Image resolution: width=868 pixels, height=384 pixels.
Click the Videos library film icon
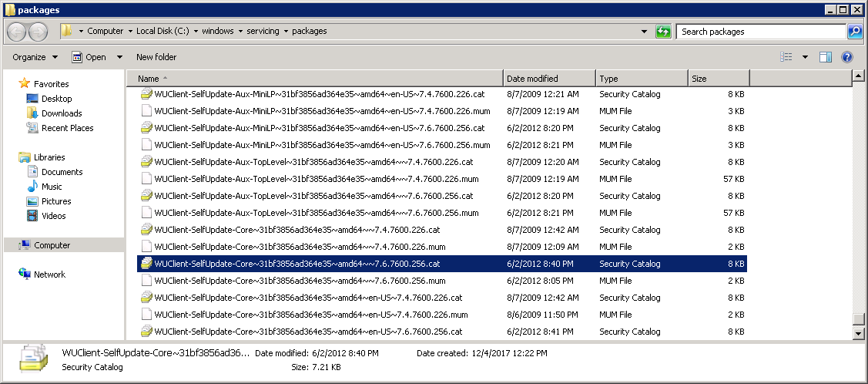tap(32, 216)
